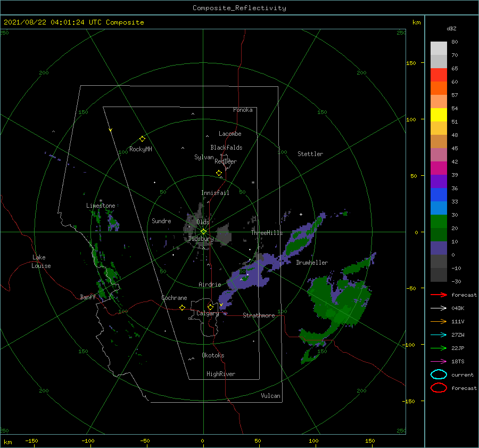This screenshot has width=479, height=448.
Task: Click the Banff town label
Action: click(88, 297)
